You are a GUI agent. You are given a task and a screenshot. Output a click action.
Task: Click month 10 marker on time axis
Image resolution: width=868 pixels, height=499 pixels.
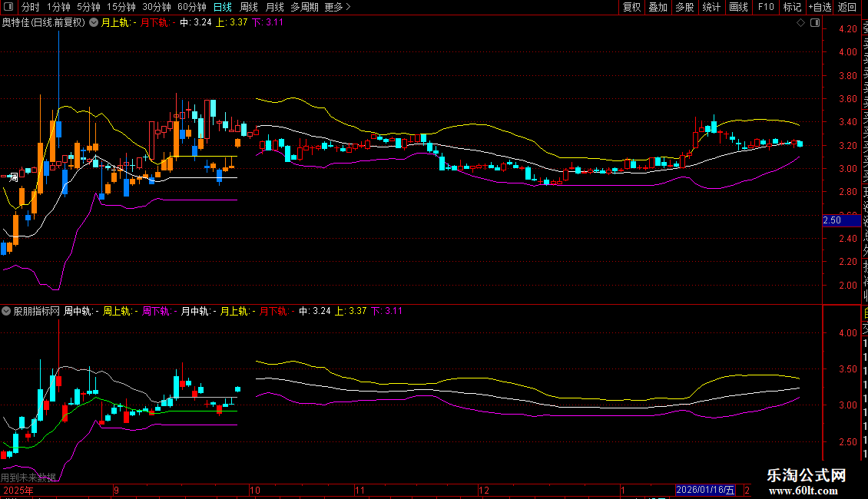pos(255,490)
